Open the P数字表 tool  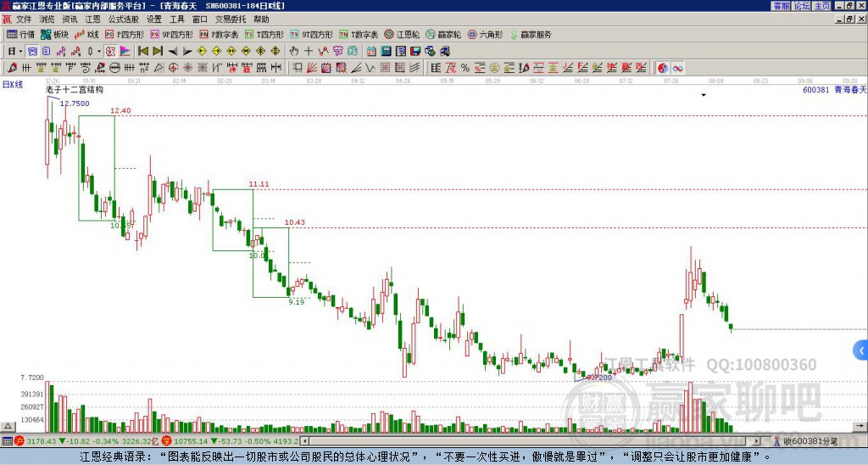[219, 34]
